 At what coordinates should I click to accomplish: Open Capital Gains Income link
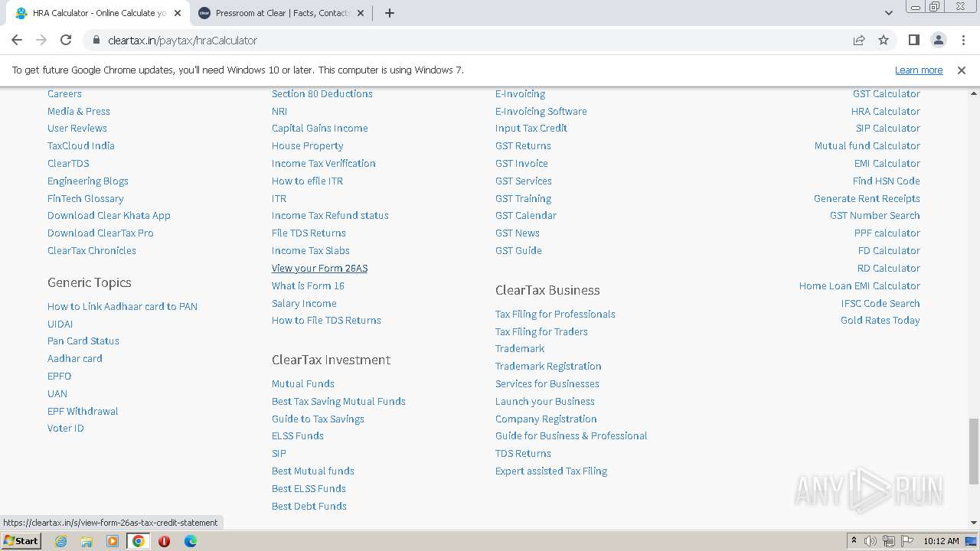click(320, 128)
